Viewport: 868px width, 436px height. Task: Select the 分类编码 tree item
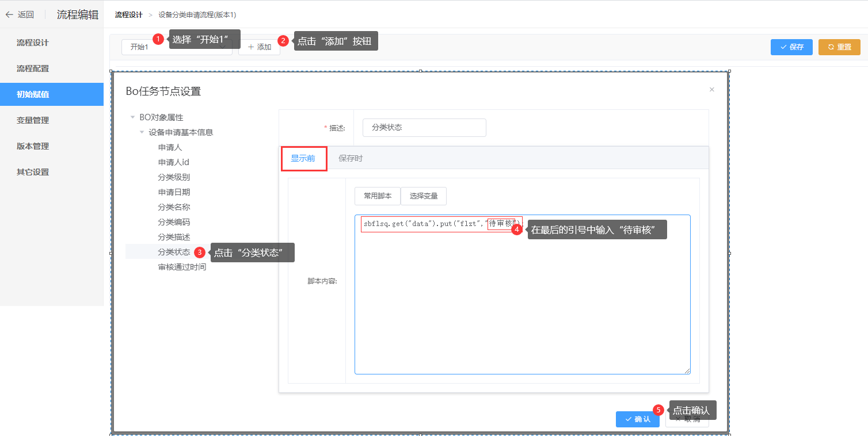point(174,222)
